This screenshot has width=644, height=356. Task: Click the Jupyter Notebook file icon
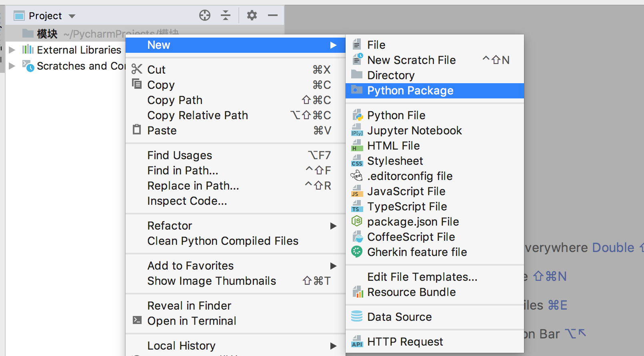click(x=356, y=130)
